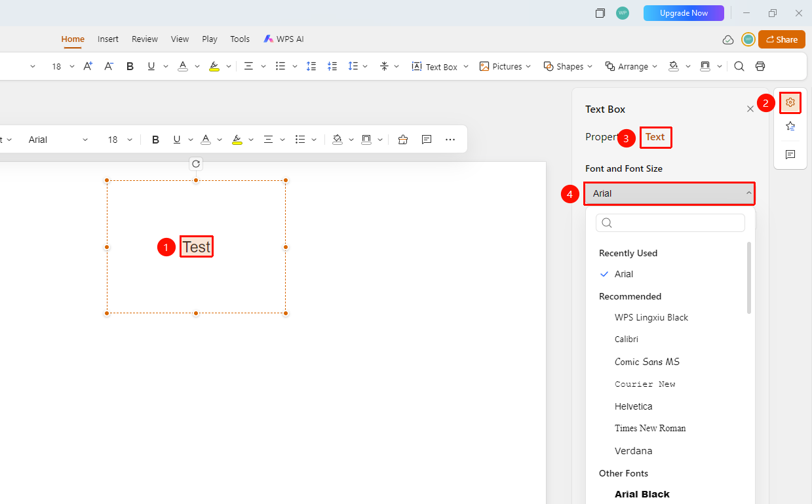Click the Share button
The height and width of the screenshot is (504, 812).
click(x=781, y=39)
